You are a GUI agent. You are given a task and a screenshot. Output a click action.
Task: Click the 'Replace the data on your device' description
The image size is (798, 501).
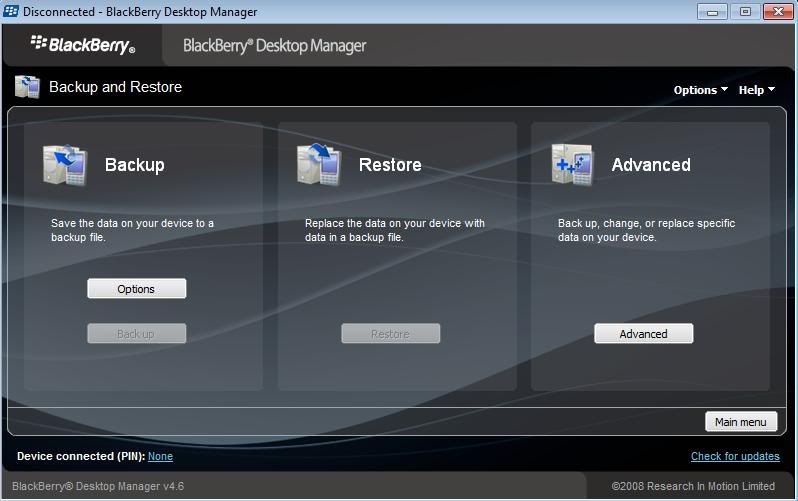click(394, 230)
